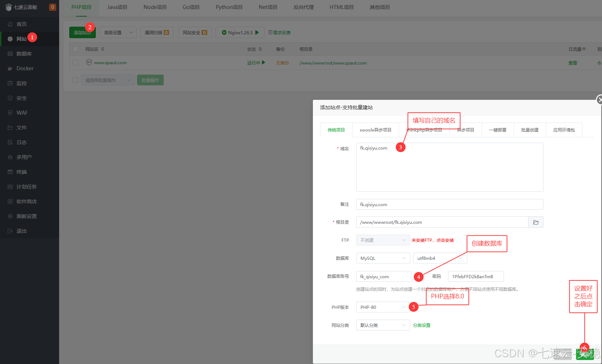Click the database 密码 password input field
The height and width of the screenshot is (364, 602).
tap(476, 276)
